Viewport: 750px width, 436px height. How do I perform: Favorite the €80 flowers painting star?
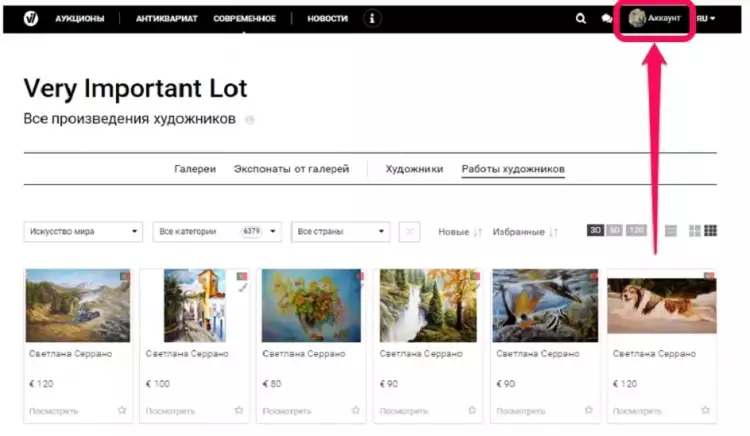pyautogui.click(x=355, y=410)
